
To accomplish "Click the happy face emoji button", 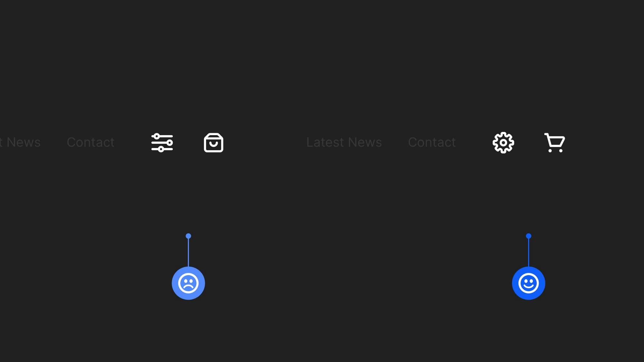I will pos(528,283).
